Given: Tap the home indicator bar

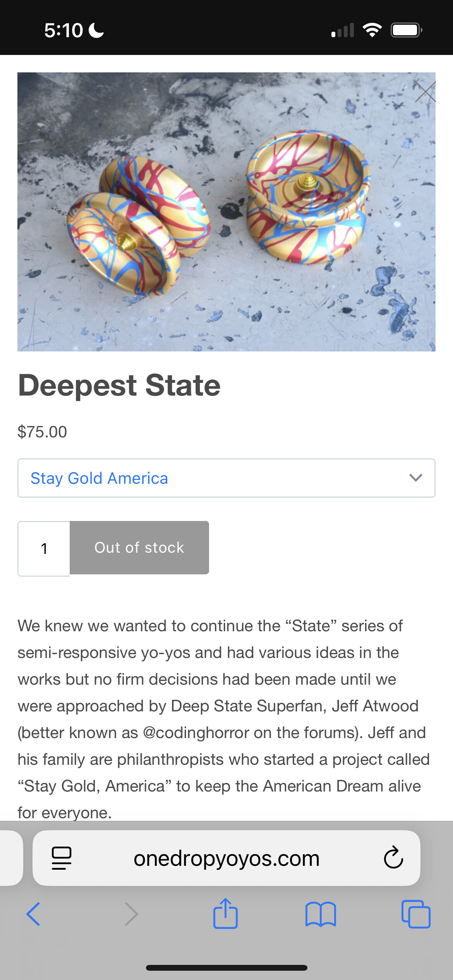Looking at the screenshot, I should (x=226, y=968).
